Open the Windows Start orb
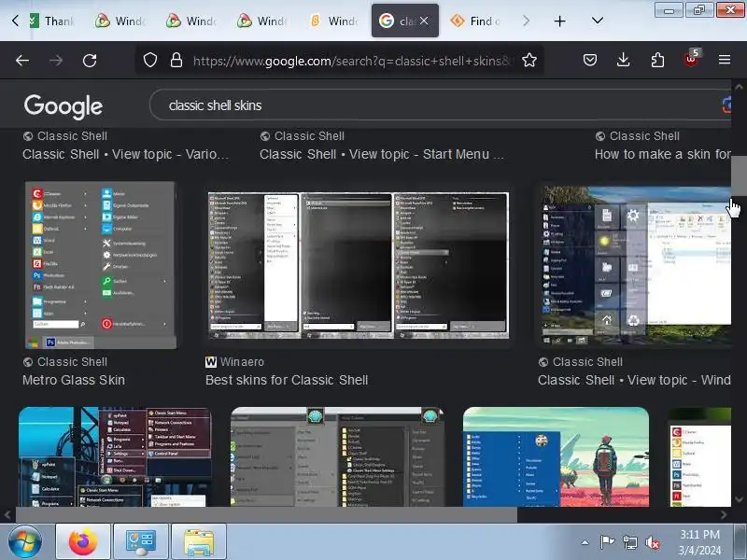The height and width of the screenshot is (560, 747). point(25,542)
